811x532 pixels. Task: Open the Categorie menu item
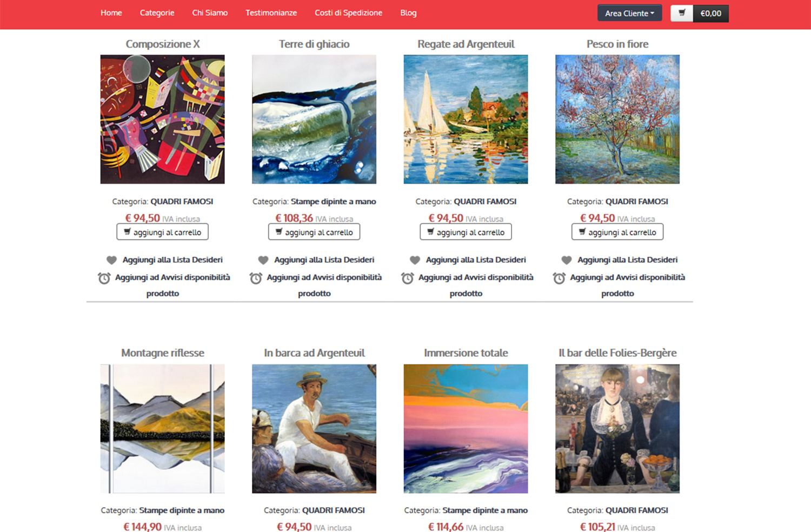pyautogui.click(x=157, y=12)
